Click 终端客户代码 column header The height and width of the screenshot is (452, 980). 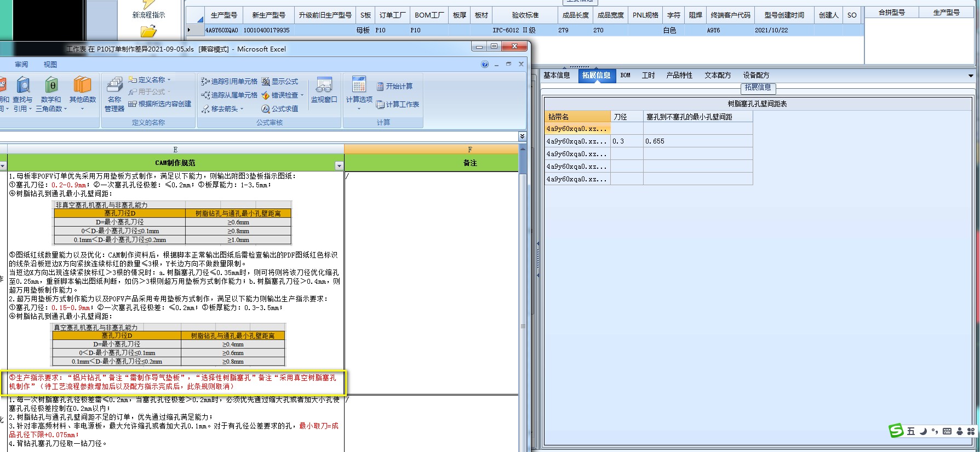click(730, 15)
